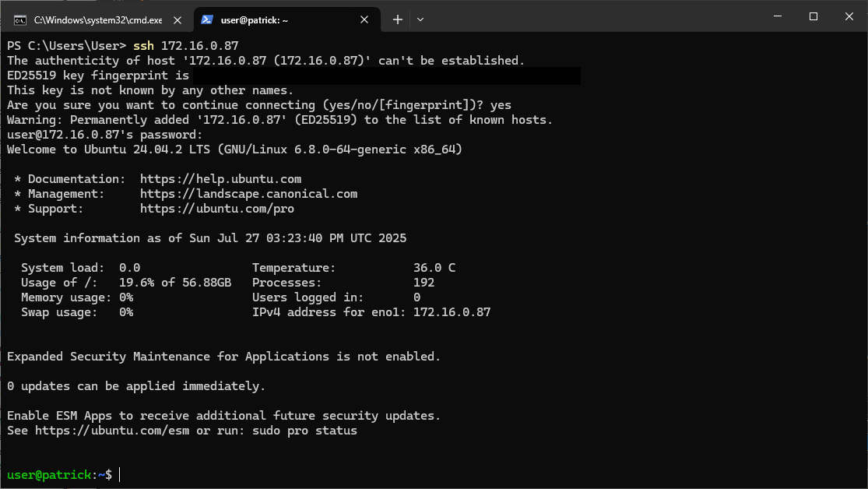Click the user@patrick shell prompt cursor
Image resolution: width=868 pixels, height=489 pixels.
pyautogui.click(x=120, y=474)
